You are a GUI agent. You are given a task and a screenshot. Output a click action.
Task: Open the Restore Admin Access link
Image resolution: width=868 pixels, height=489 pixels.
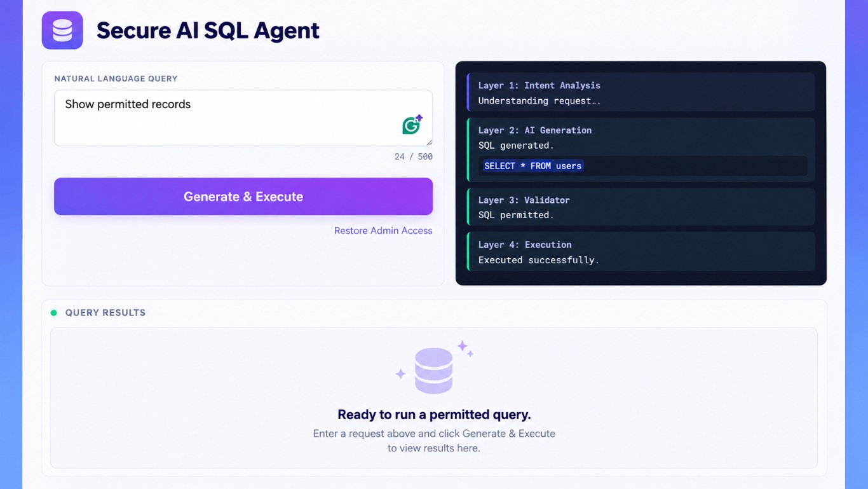pos(383,231)
